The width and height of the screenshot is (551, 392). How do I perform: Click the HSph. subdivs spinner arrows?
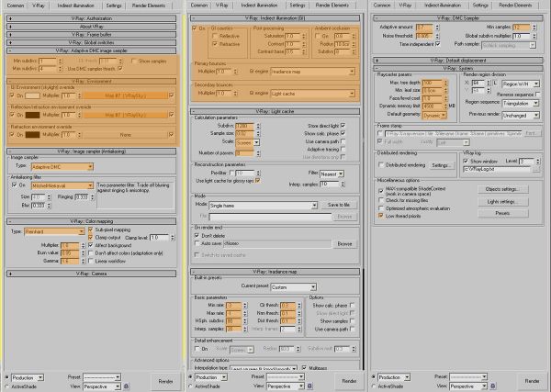245,321
